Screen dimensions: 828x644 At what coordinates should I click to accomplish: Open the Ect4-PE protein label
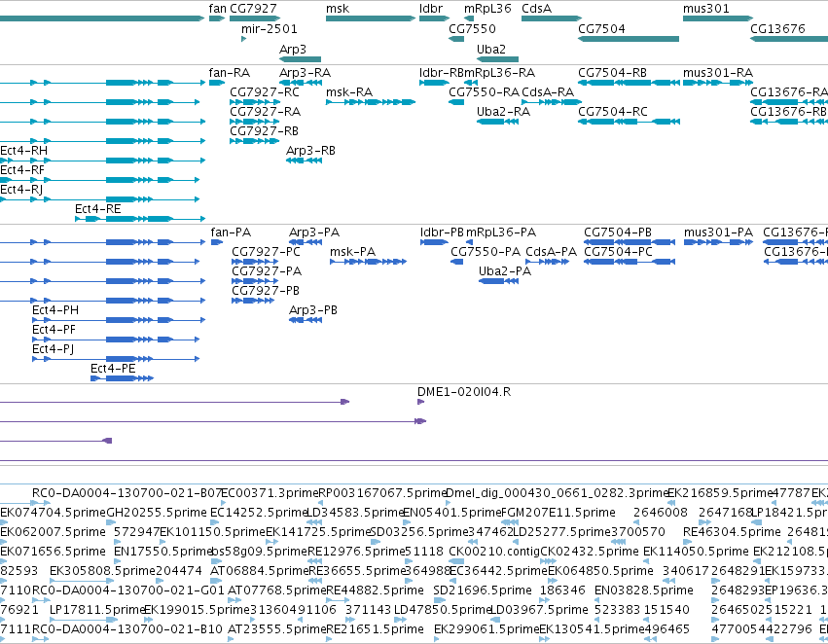[x=113, y=369]
